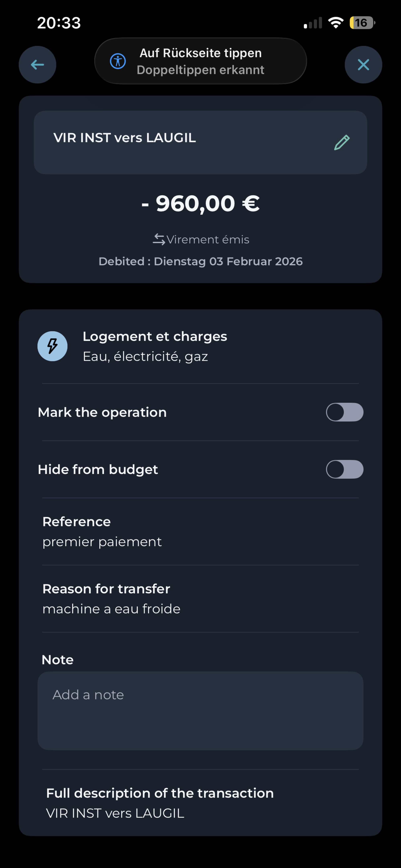Open the Logement et charges category selector
This screenshot has width=401, height=868.
point(155,346)
